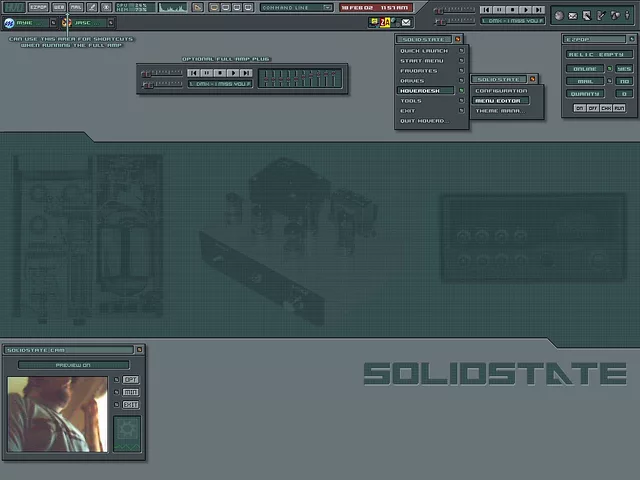Open the mail envelope in top-right launcher
Screen dimensions: 640x480
[573, 16]
